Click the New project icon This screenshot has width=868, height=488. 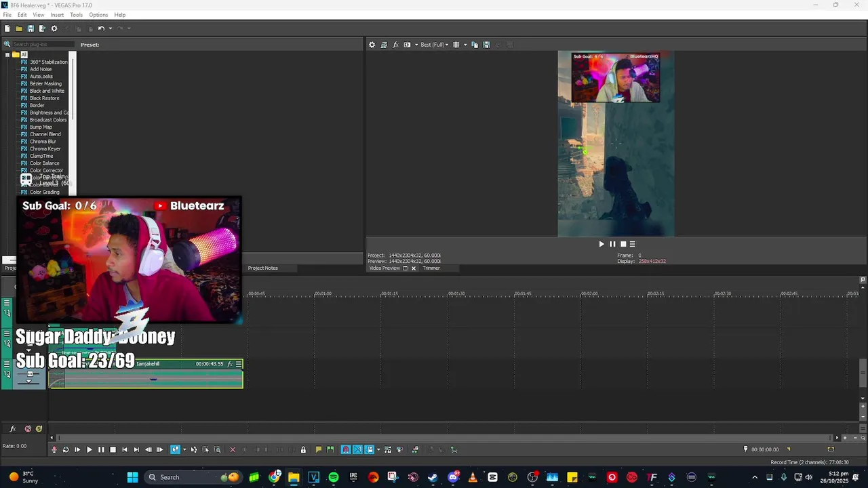7,28
